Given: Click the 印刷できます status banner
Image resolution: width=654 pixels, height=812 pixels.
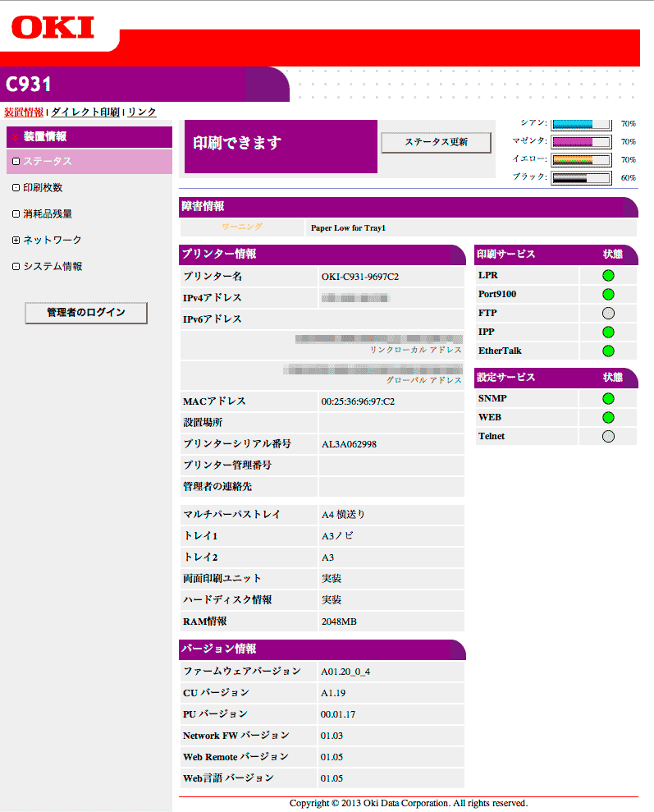Looking at the screenshot, I should tap(281, 146).
